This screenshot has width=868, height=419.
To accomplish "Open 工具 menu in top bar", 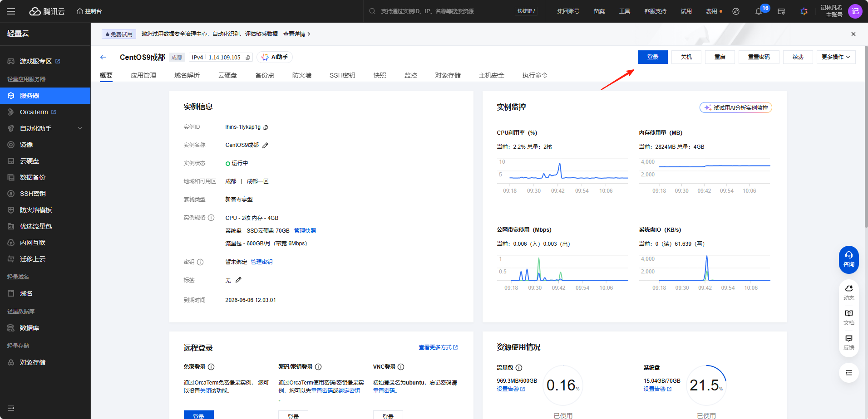I will point(625,11).
